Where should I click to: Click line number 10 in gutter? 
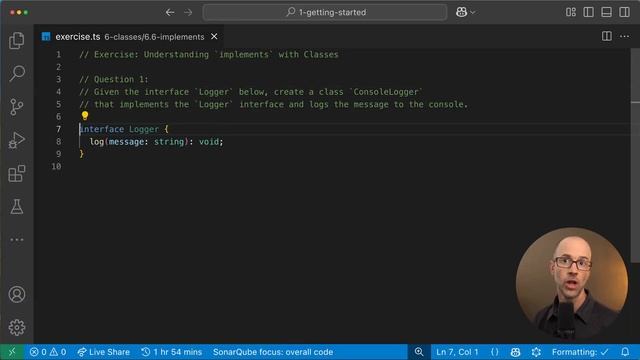(56, 167)
